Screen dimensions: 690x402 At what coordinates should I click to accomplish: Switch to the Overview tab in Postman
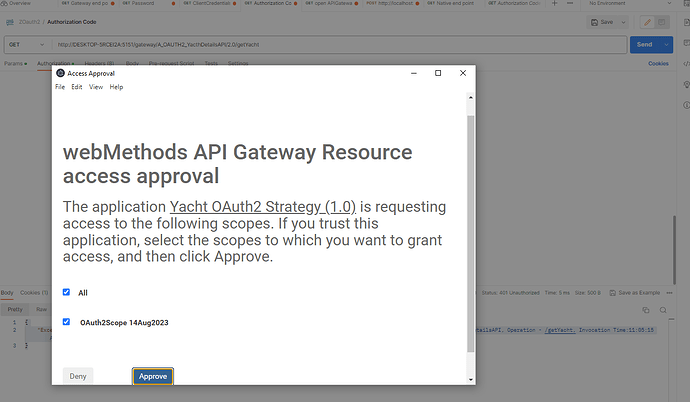(16, 3)
